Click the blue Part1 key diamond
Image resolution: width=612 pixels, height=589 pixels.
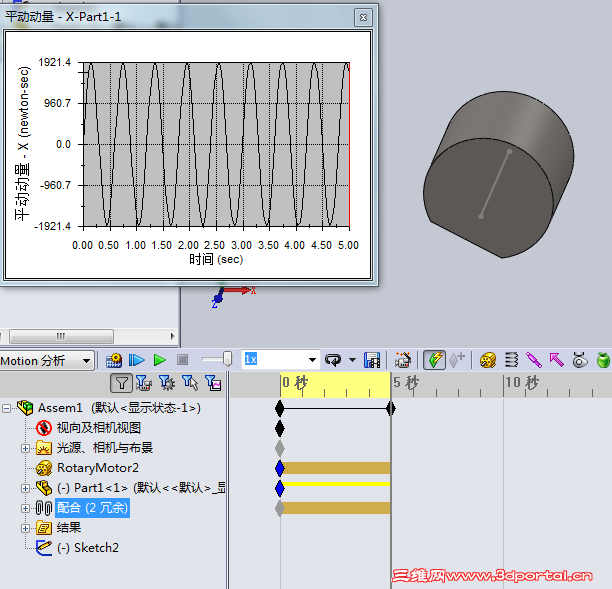279,488
